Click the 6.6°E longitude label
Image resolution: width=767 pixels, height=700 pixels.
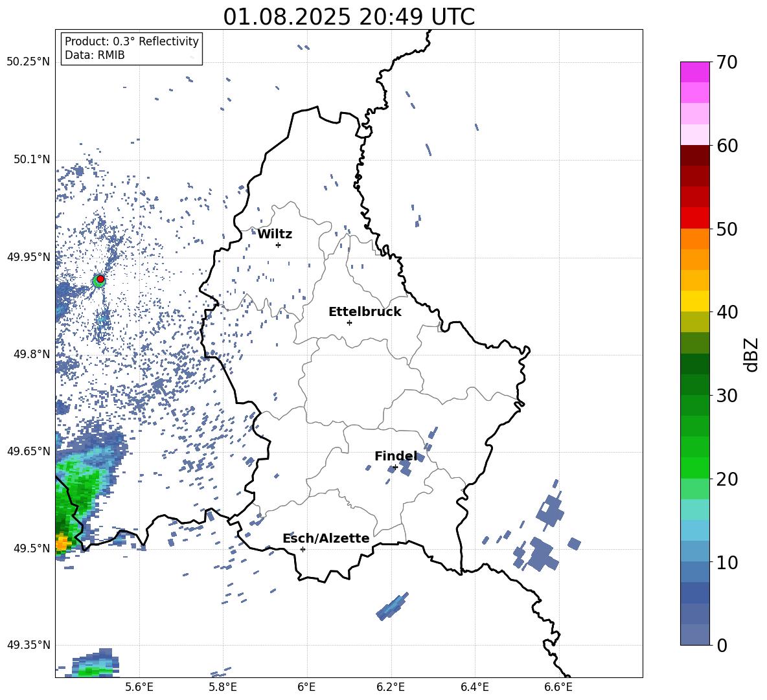(558, 687)
